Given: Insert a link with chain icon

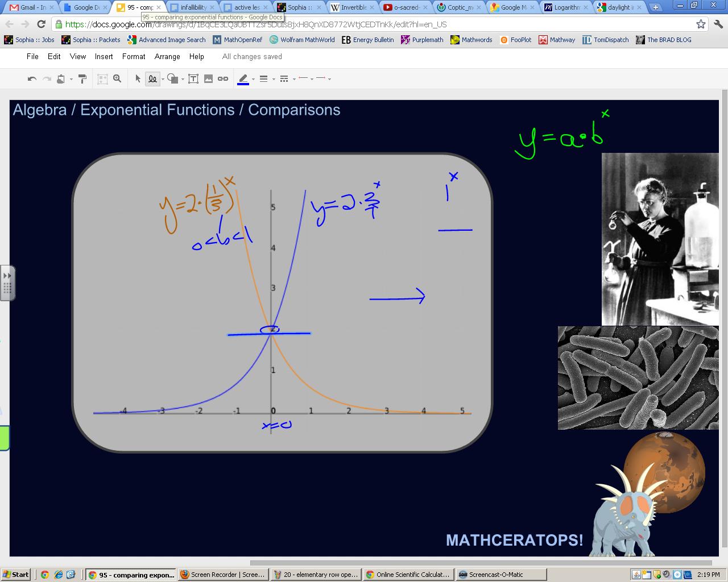Looking at the screenshot, I should pos(223,79).
